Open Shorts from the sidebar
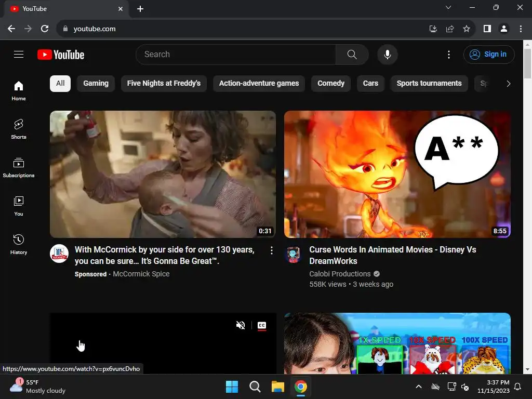The width and height of the screenshot is (532, 399). [19, 129]
